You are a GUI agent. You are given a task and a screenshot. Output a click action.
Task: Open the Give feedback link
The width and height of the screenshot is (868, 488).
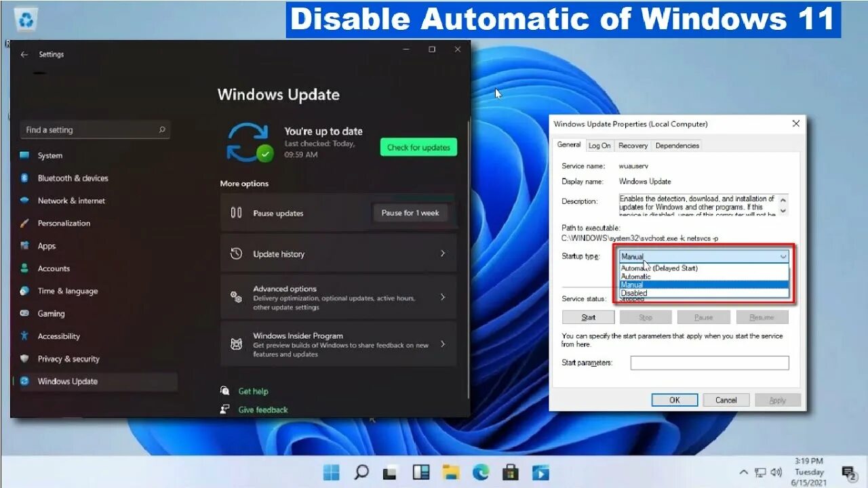[x=263, y=409]
